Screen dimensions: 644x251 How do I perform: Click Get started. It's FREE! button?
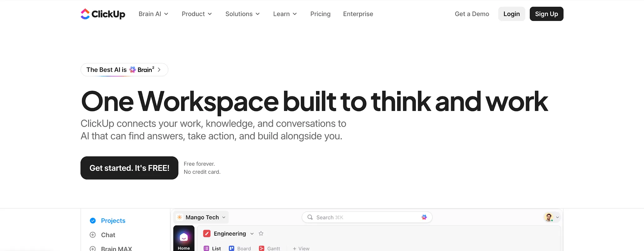click(129, 168)
